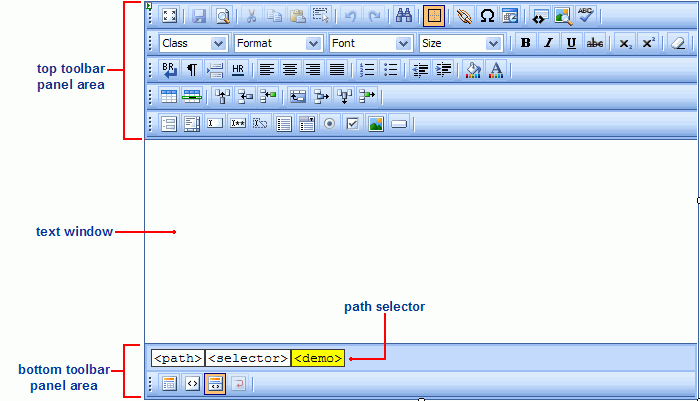700x401 pixels.
Task: Toggle Strikethrough formatting
Action: pyautogui.click(x=595, y=43)
